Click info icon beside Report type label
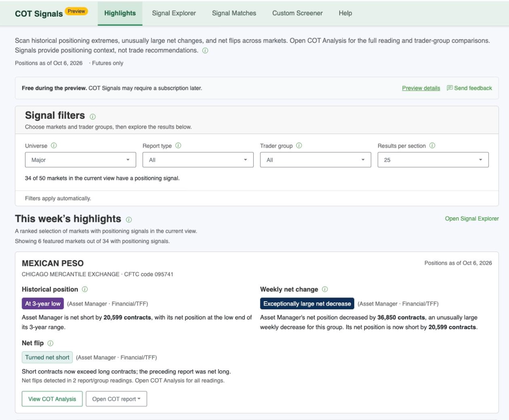 pyautogui.click(x=178, y=146)
